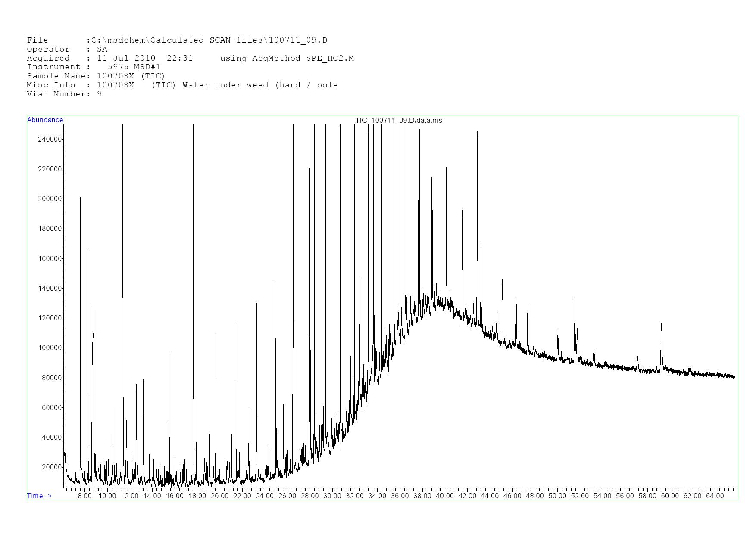Select the Vial Number 9 line
756x534 pixels.
(x=64, y=94)
